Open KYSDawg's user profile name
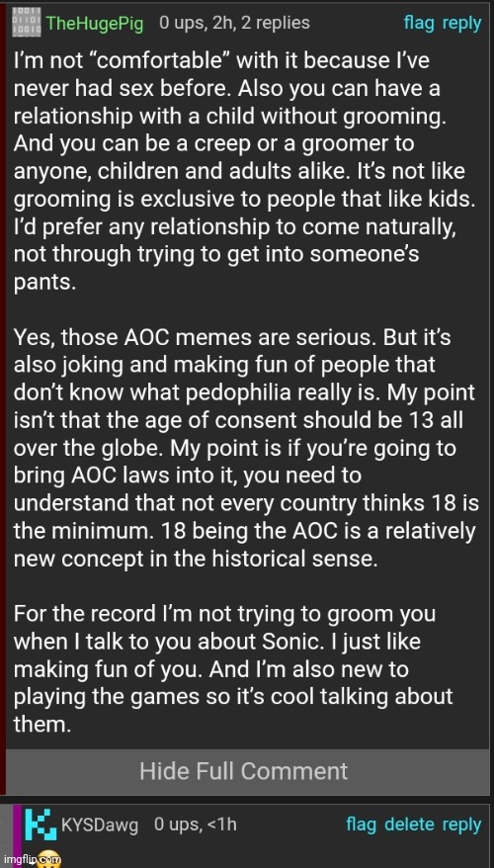Viewport: 494px width, 868px height. [100, 825]
